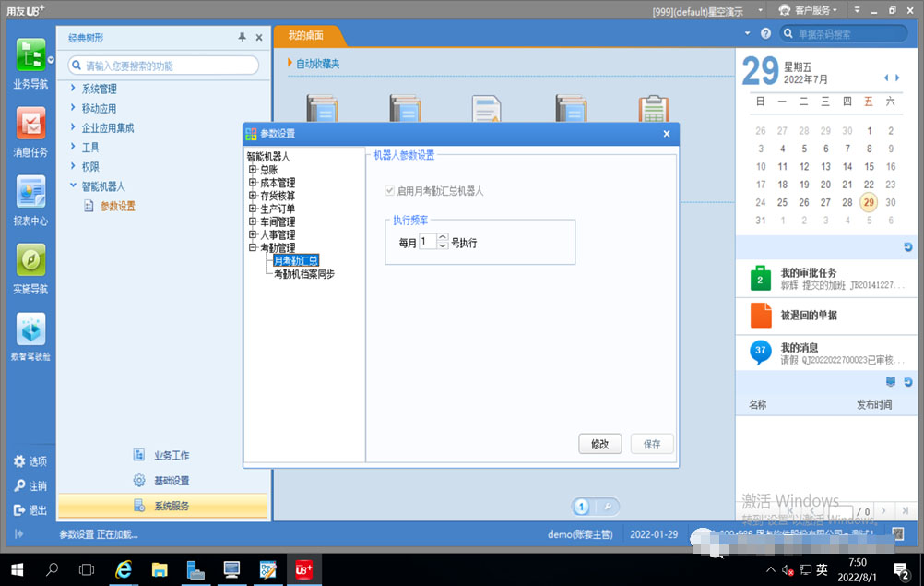Click the 客户服务 headset icon
The height and width of the screenshot is (586, 924).
[785, 10]
